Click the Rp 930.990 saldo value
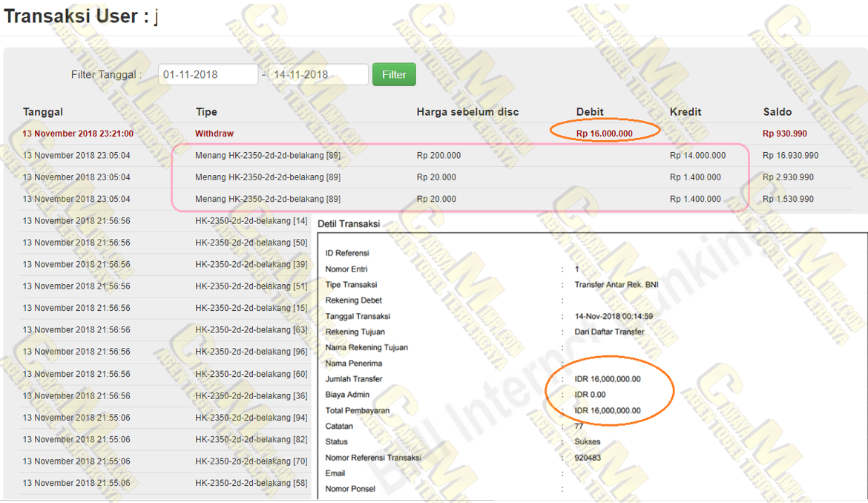Screen dimensions: 868x503 (785, 134)
